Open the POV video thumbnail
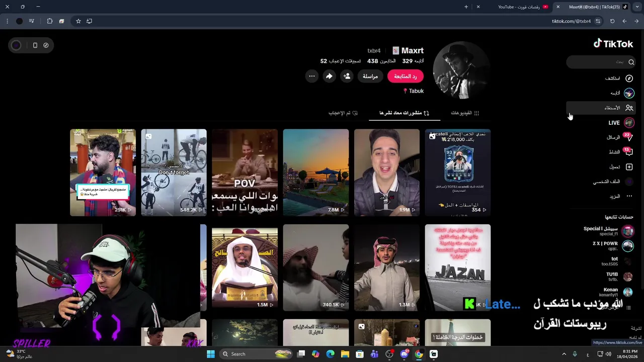 point(245,172)
